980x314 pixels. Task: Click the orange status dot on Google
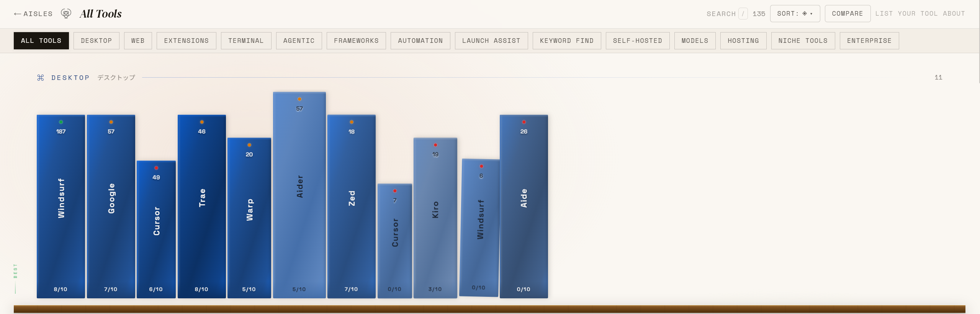click(111, 122)
